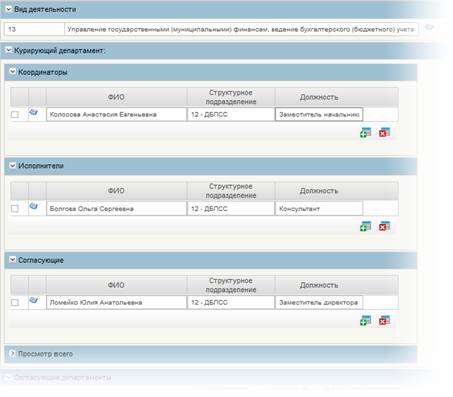Delete selected row from Координаторы table

point(384,133)
